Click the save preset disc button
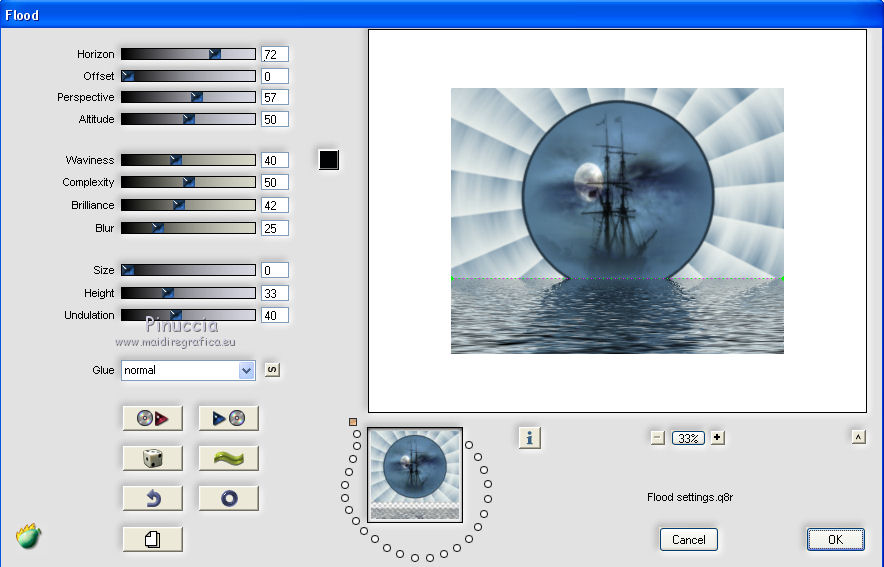This screenshot has width=884, height=567. pos(228,418)
